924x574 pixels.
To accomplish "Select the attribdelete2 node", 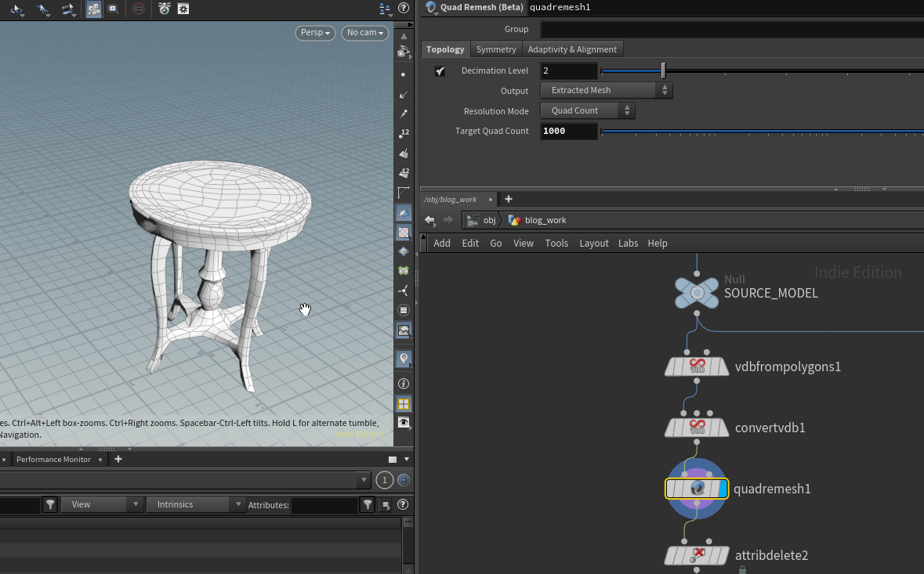I will [697, 555].
